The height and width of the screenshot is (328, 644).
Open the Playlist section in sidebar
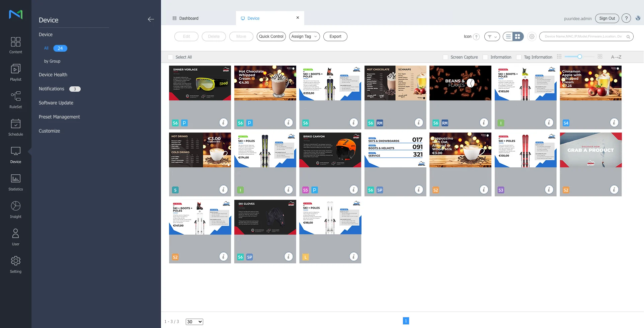click(x=15, y=72)
